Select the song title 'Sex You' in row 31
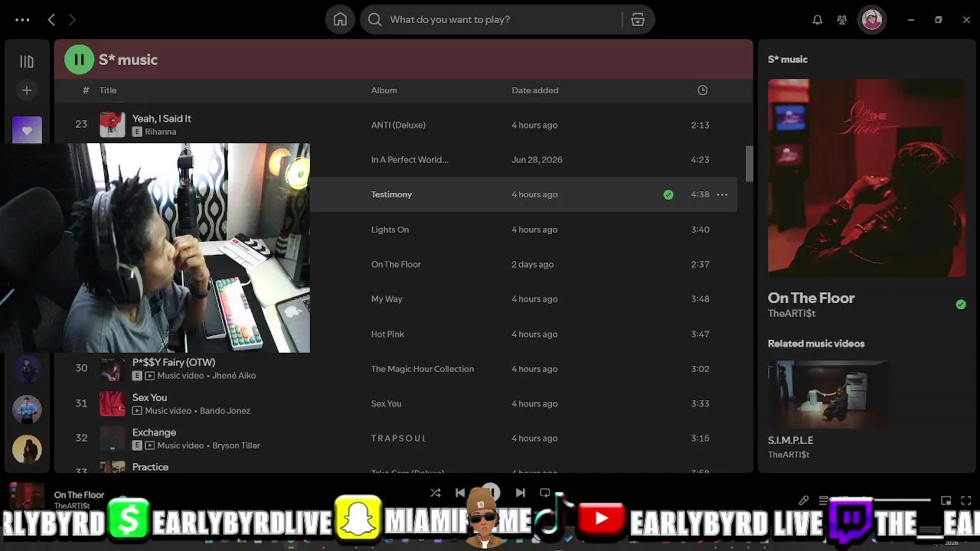This screenshot has height=551, width=980. (149, 397)
